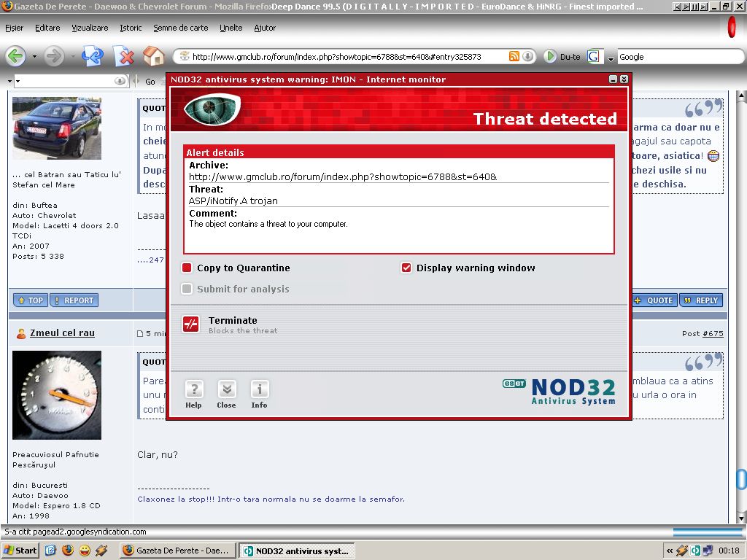The width and height of the screenshot is (747, 560).
Task: Click the REPORT button
Action: coord(74,300)
